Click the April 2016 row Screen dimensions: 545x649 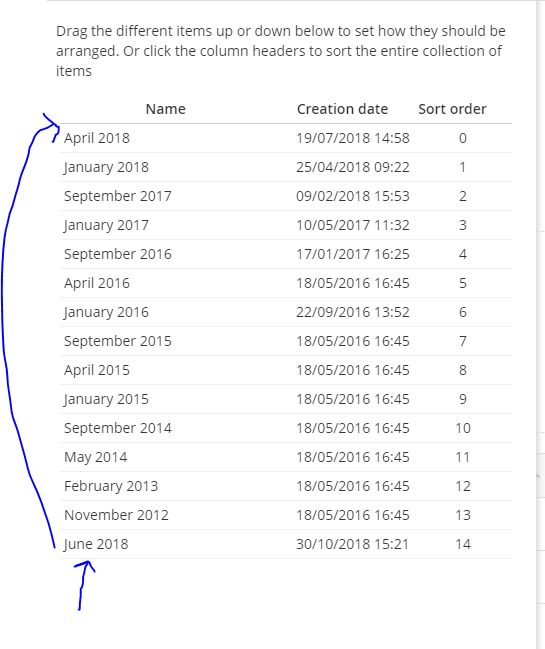pos(286,283)
